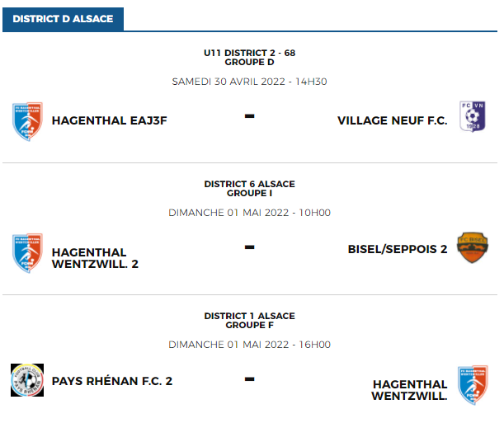Click the Pays Rhénan F.C. 2 logo
This screenshot has height=423, width=504.
(x=28, y=380)
